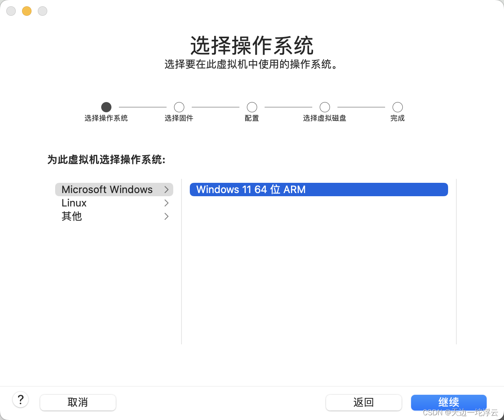Click the 完成 step label
The image size is (504, 420).
click(398, 118)
